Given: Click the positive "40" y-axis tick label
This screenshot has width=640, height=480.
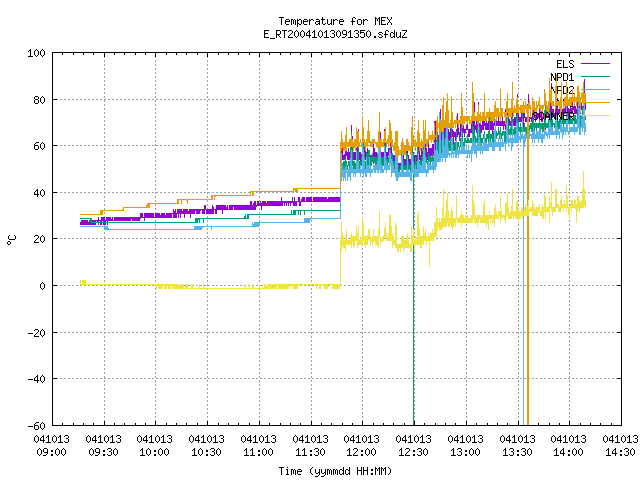Looking at the screenshot, I should pos(40,193).
